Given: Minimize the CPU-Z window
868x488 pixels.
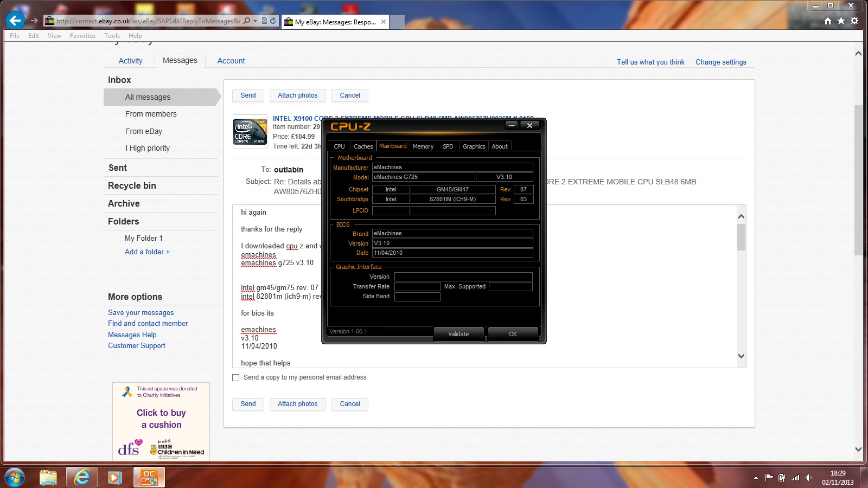Looking at the screenshot, I should tap(512, 125).
